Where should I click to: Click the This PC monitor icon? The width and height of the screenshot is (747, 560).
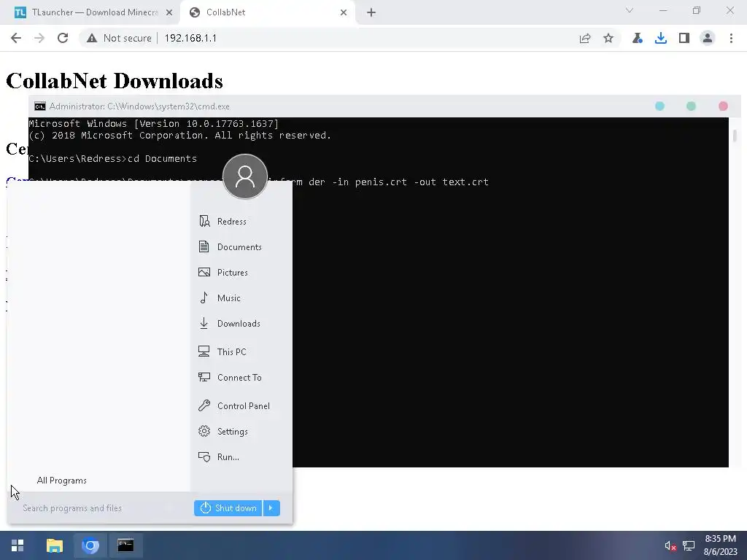204,351
